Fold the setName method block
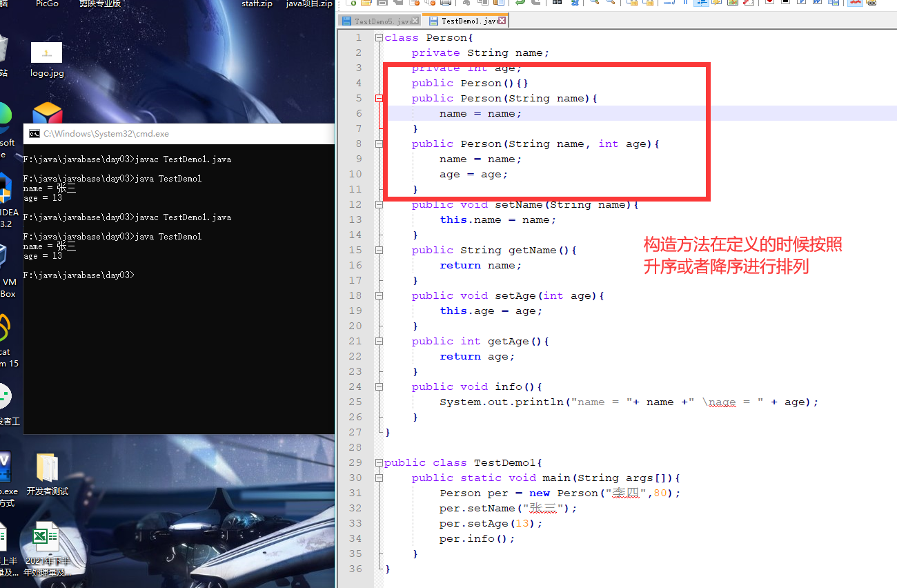Viewport: 897px width, 588px height. (x=379, y=204)
